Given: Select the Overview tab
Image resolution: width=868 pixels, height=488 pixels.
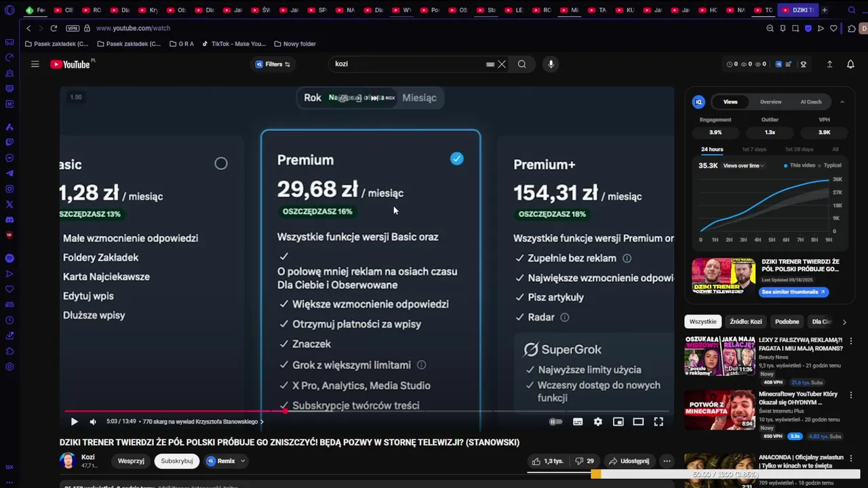Looking at the screenshot, I should point(770,102).
